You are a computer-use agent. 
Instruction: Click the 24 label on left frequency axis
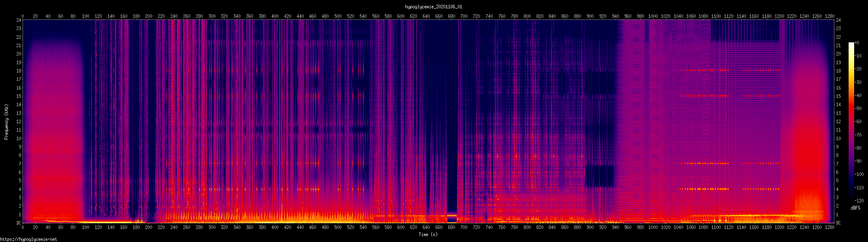click(19, 20)
